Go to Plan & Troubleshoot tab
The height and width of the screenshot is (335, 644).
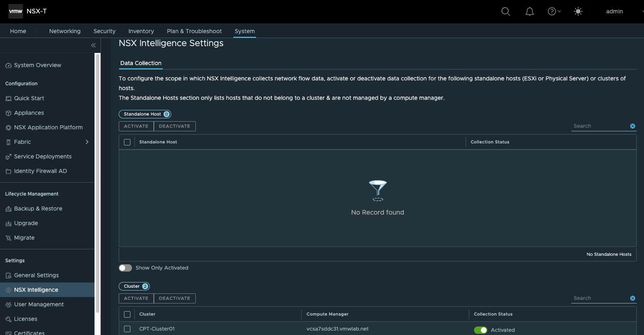pos(194,31)
